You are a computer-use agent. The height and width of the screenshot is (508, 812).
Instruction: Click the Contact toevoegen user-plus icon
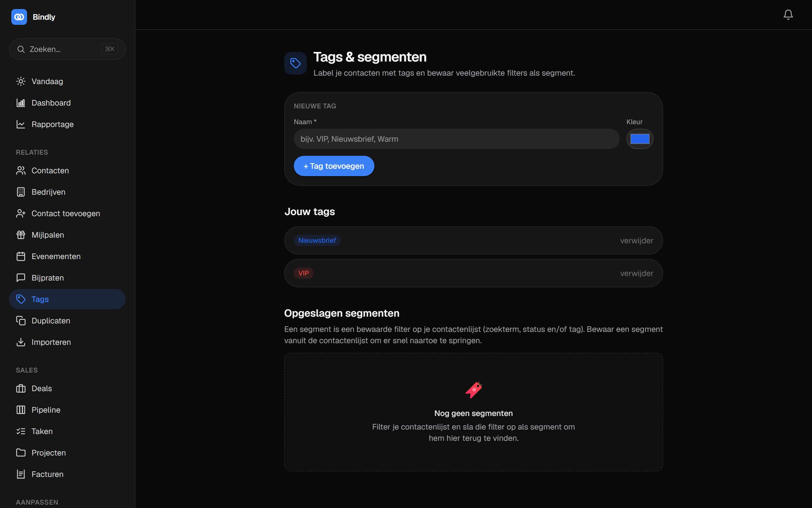21,214
